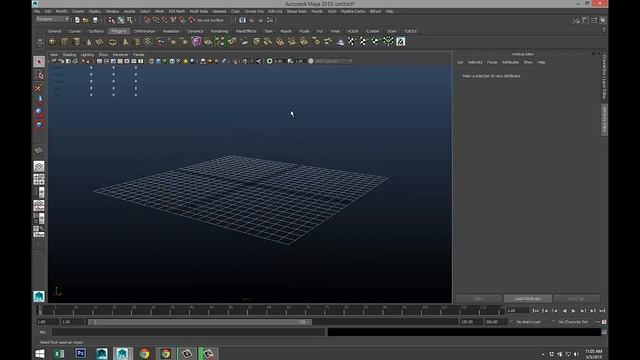Create a polygon sphere from the shelf

click(x=52, y=42)
